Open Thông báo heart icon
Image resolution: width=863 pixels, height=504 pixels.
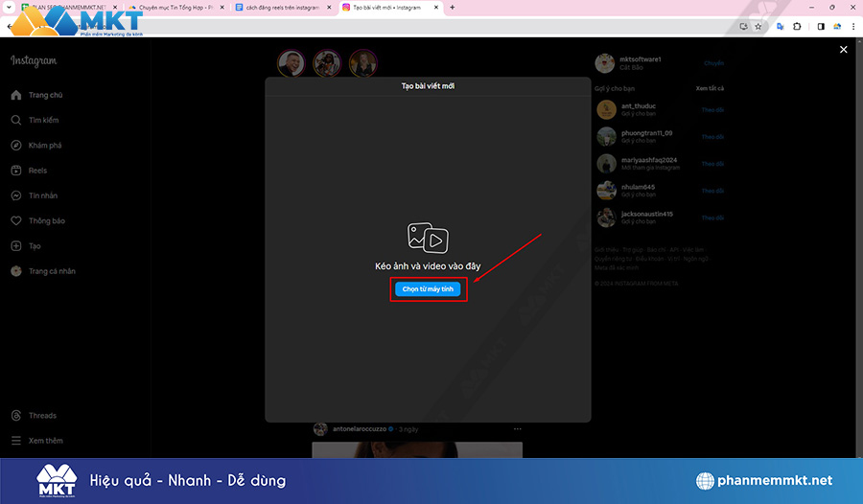point(16,220)
